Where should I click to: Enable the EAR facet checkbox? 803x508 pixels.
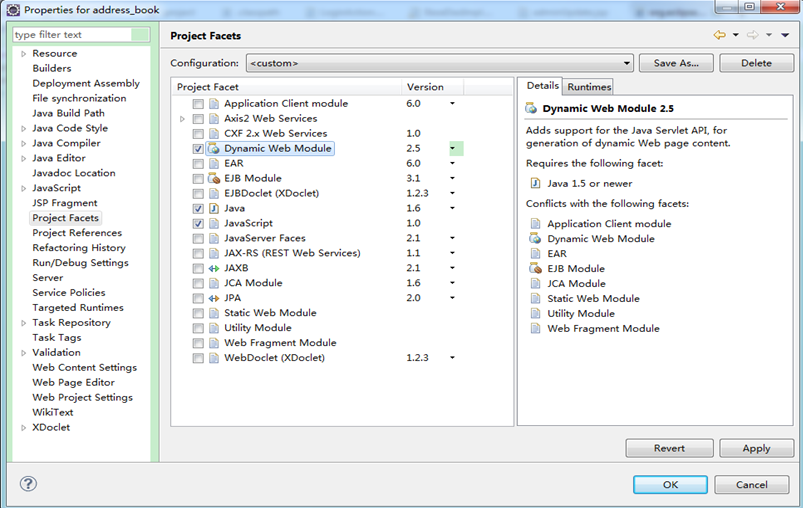pyautogui.click(x=198, y=164)
